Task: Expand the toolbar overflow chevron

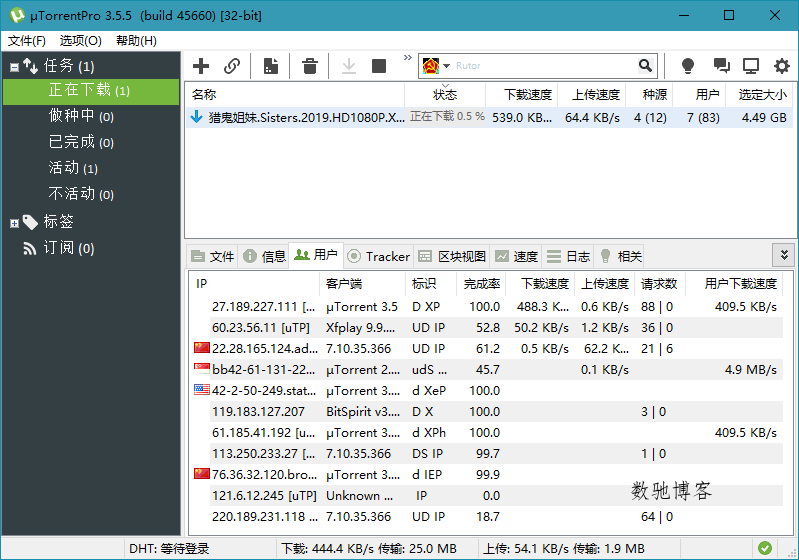Action: [x=408, y=58]
